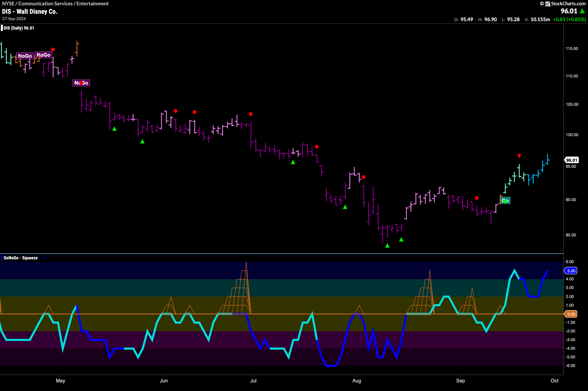Viewport: 588px width, 391px height.
Task: Click the 100.00 price axis label
Action: click(x=572, y=135)
